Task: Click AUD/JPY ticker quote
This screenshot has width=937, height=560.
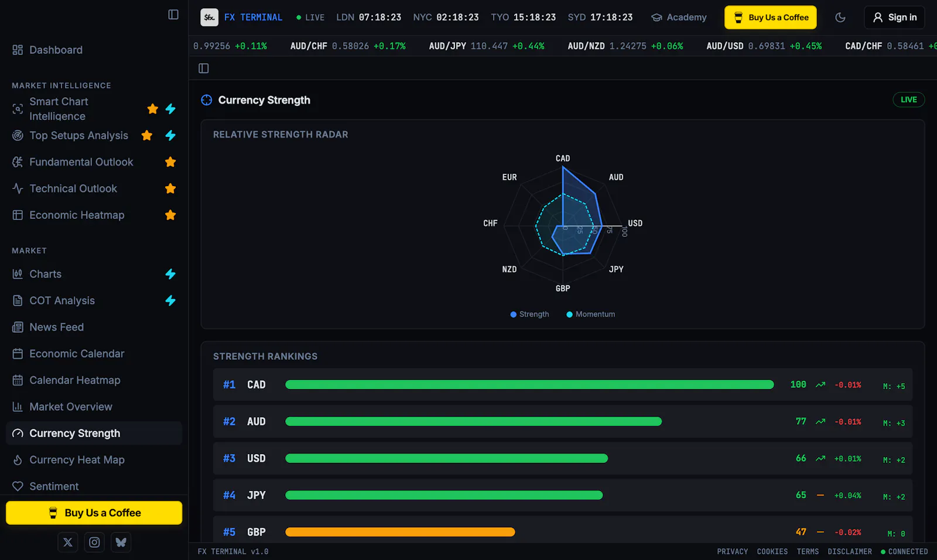Action: coord(487,46)
